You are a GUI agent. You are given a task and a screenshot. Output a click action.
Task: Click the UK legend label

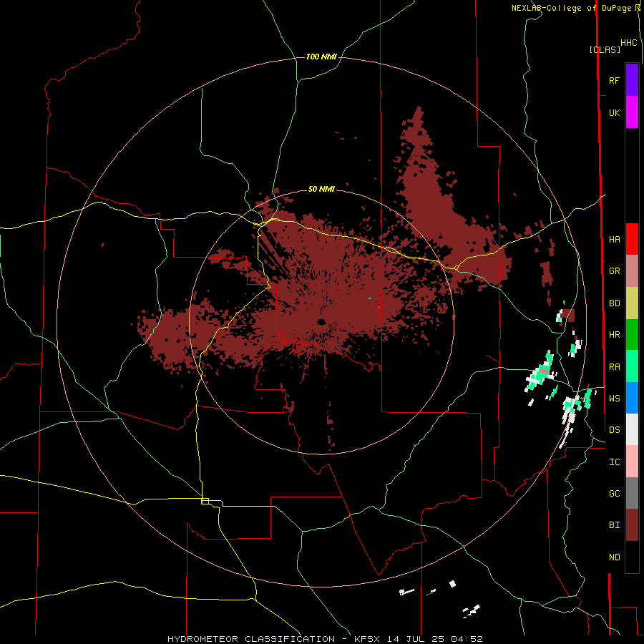click(x=614, y=113)
